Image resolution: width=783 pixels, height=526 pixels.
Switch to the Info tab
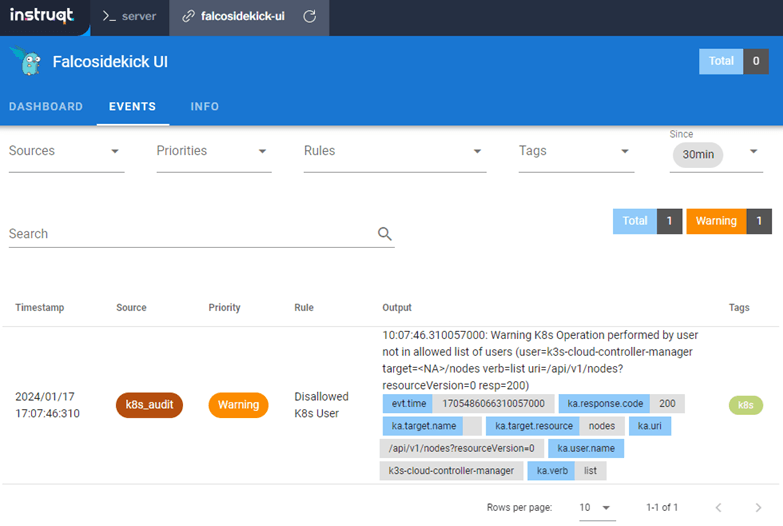[x=204, y=107]
